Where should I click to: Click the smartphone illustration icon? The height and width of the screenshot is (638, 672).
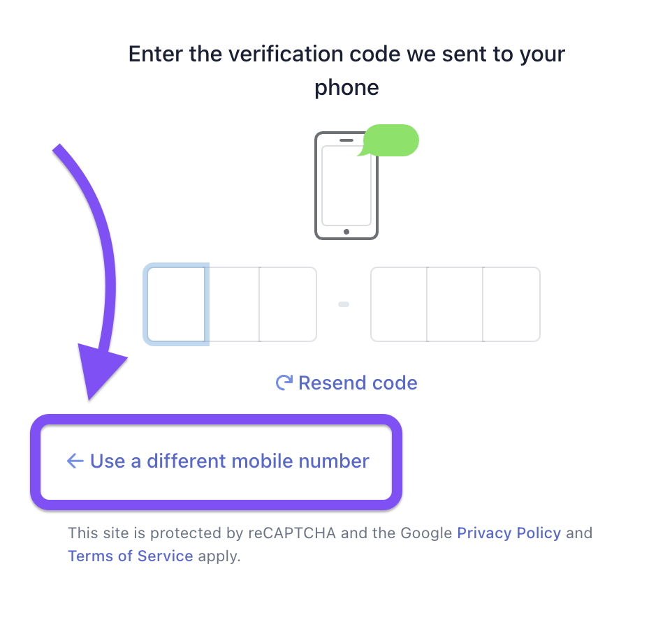point(346,187)
